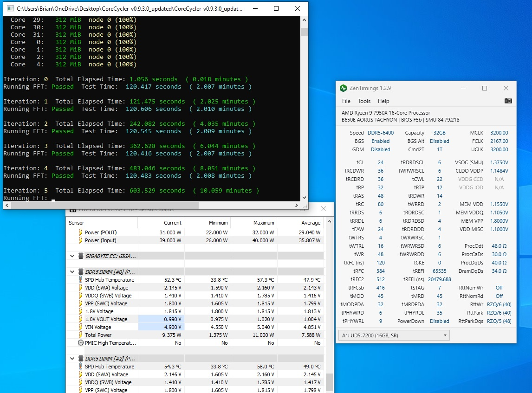Image resolution: width=532 pixels, height=393 pixels.
Task: Select the DIMM #0 VPP (SWC) Voltage row
Action: click(195, 303)
